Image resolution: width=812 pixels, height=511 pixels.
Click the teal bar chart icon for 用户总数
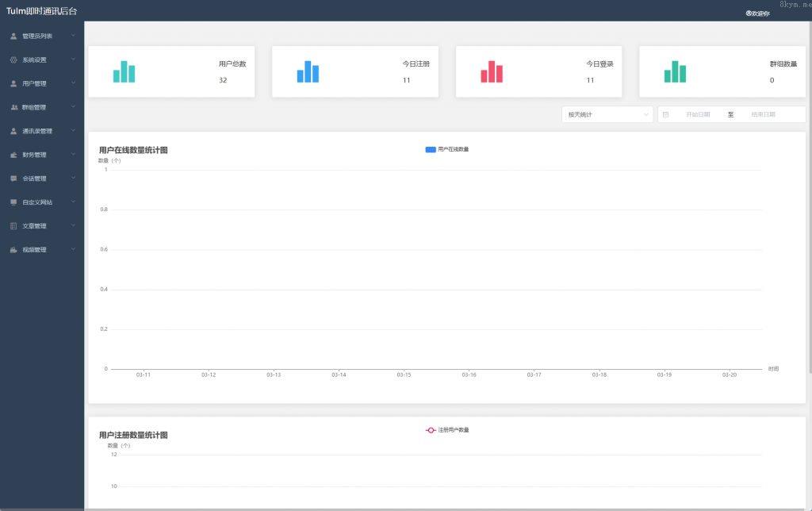pos(124,71)
